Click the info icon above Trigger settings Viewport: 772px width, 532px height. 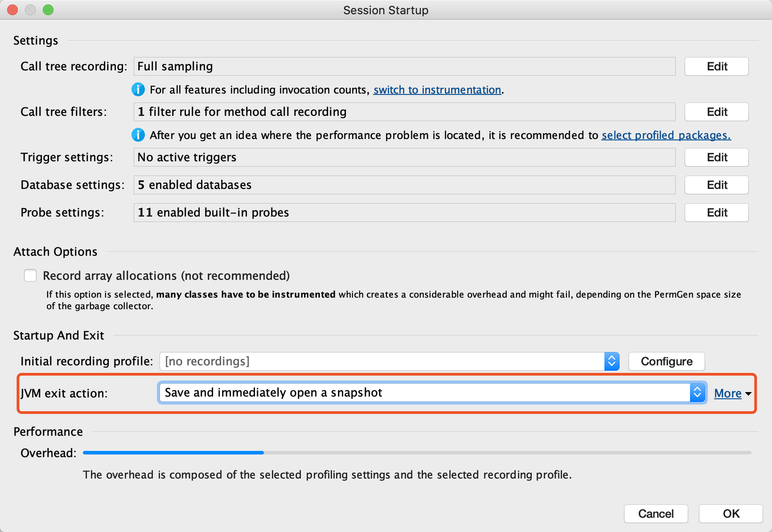(138, 135)
